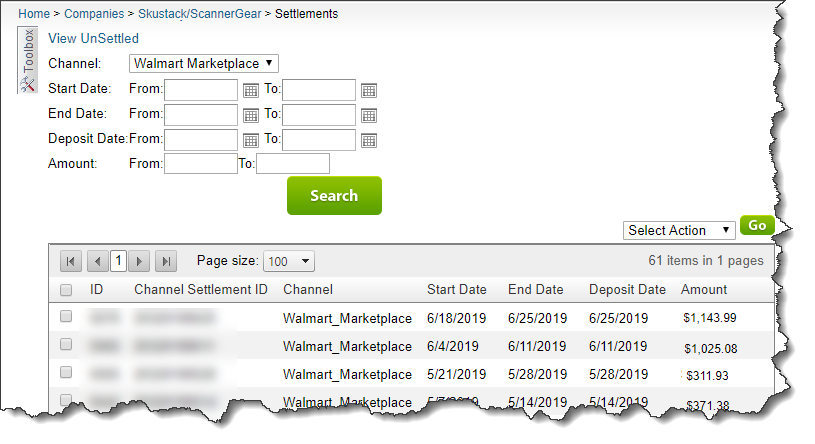Go to first page of results
The image size is (815, 444).
[x=71, y=261]
